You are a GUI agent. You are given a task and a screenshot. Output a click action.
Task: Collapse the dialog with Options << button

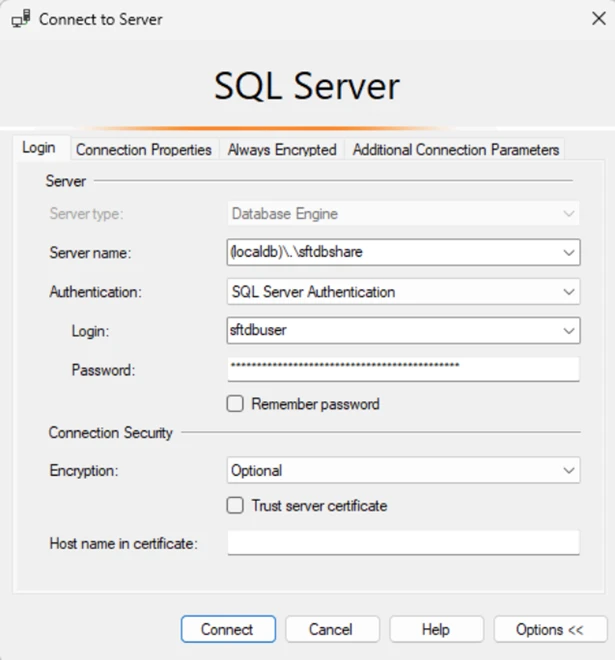pyautogui.click(x=550, y=629)
